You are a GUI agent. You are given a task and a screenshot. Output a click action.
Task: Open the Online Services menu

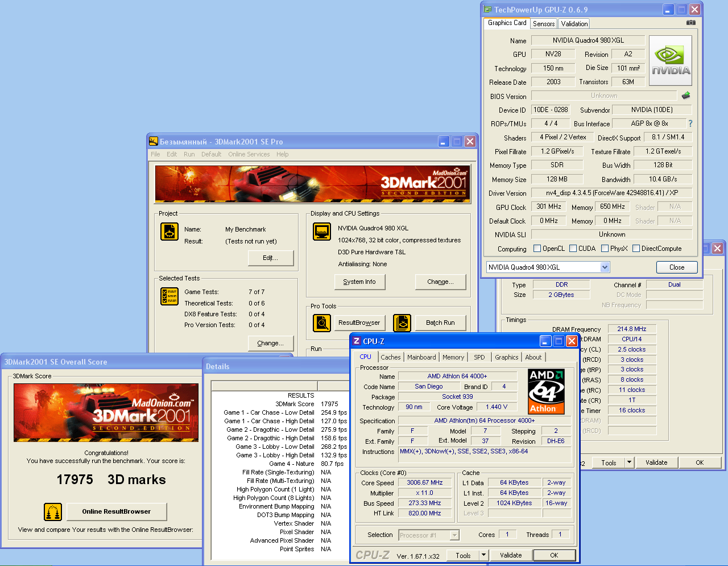(249, 154)
